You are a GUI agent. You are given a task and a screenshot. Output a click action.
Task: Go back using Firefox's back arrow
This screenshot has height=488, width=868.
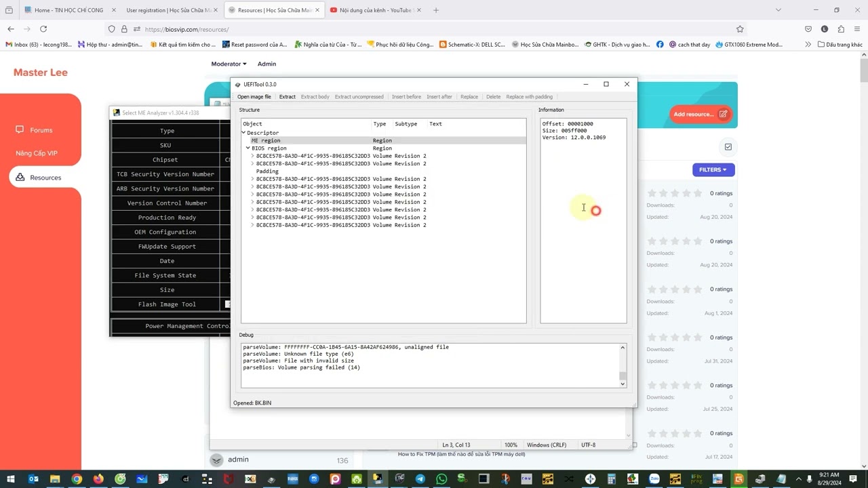pyautogui.click(x=11, y=29)
